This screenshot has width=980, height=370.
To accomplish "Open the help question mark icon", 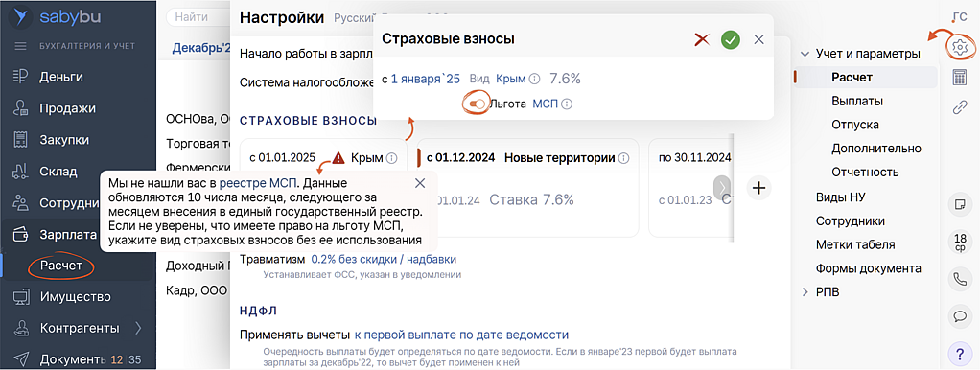I will pos(958,354).
